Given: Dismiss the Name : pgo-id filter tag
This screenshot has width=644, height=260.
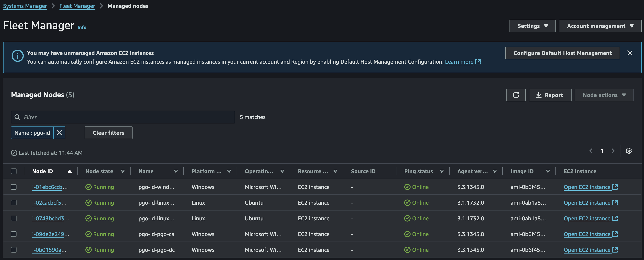Looking at the screenshot, I should tap(59, 133).
